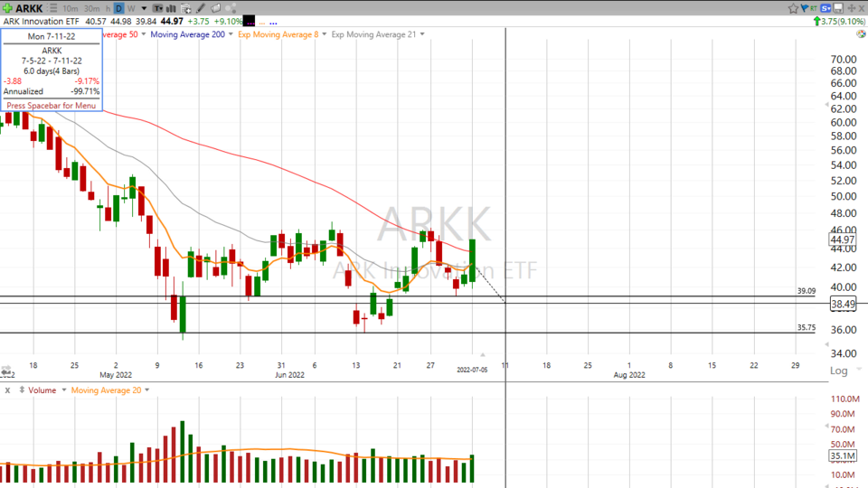
Task: Select the weekly W time frame
Action: pos(131,8)
